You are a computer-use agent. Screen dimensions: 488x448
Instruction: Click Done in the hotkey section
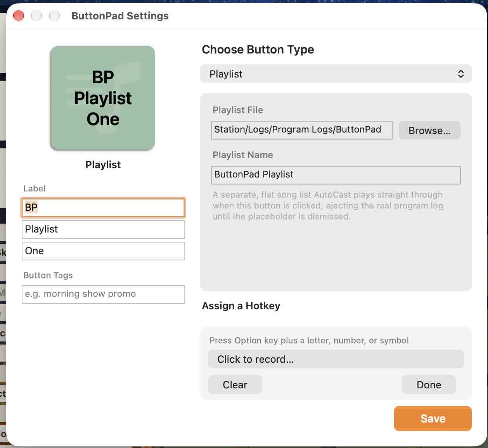pyautogui.click(x=429, y=384)
